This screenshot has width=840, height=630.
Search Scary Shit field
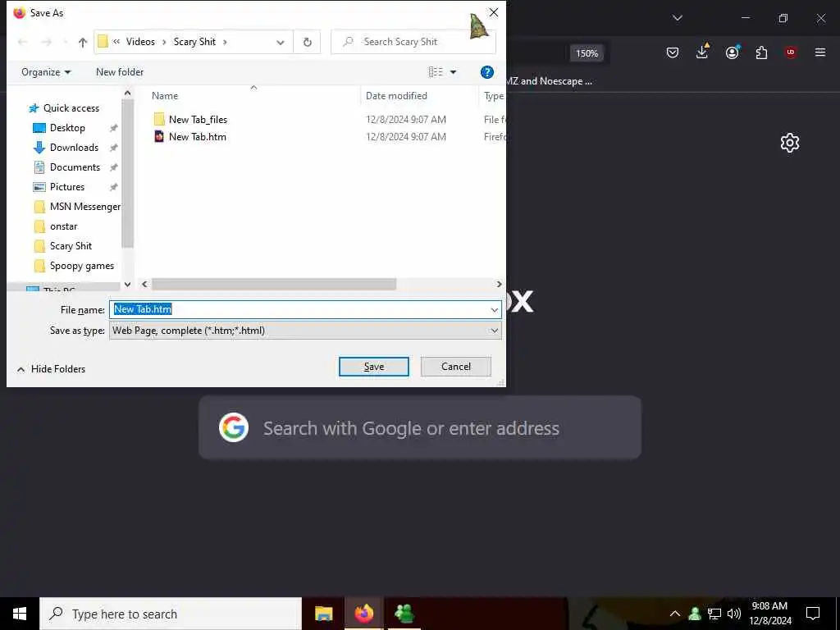413,42
